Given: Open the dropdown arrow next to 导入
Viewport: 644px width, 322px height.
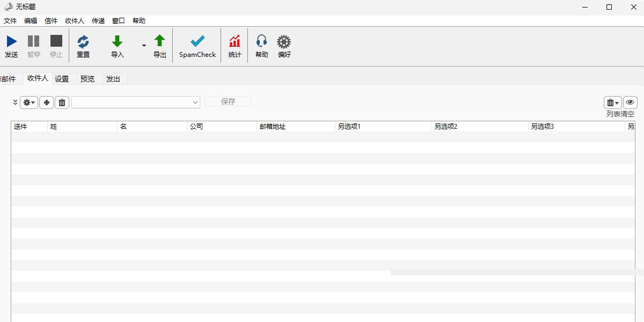Looking at the screenshot, I should (144, 46).
